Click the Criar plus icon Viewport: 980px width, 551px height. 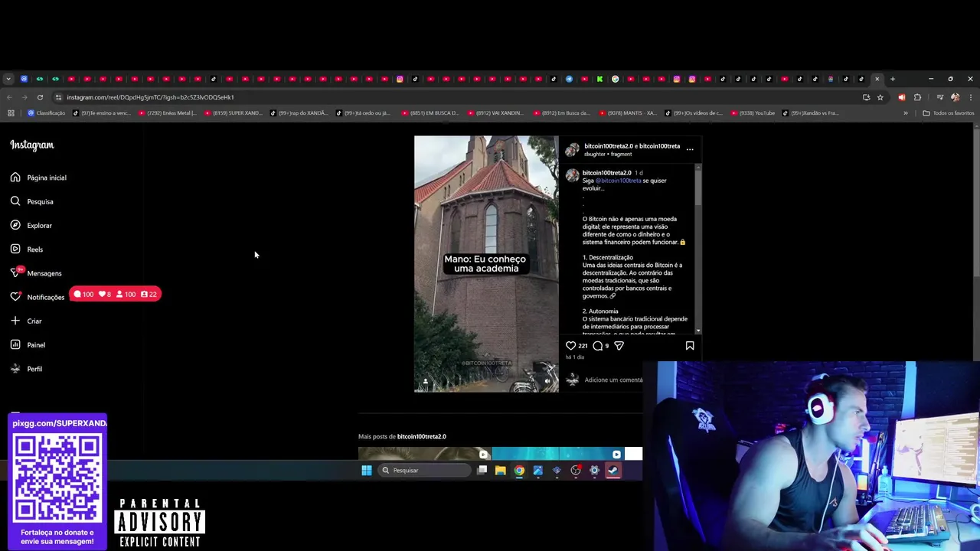coord(15,321)
